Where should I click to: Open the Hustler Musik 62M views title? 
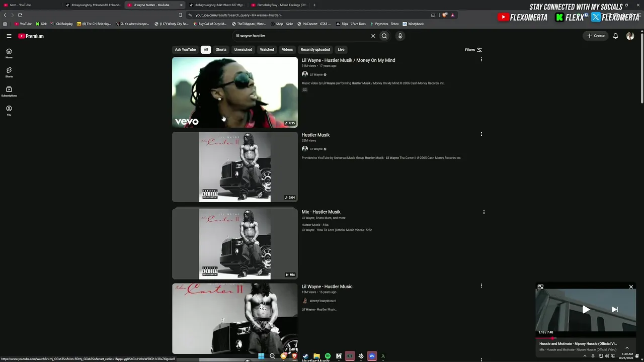tap(315, 135)
